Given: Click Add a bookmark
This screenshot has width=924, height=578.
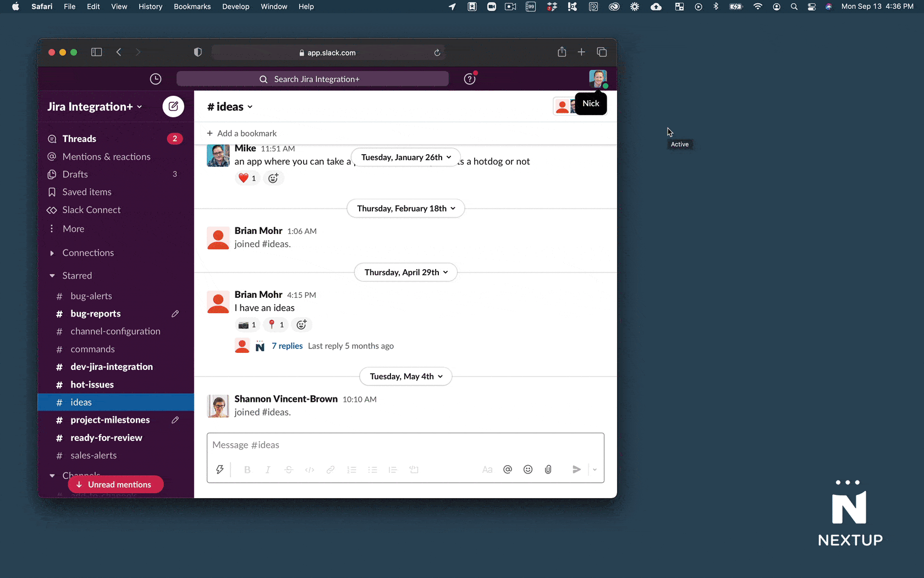Looking at the screenshot, I should [241, 133].
